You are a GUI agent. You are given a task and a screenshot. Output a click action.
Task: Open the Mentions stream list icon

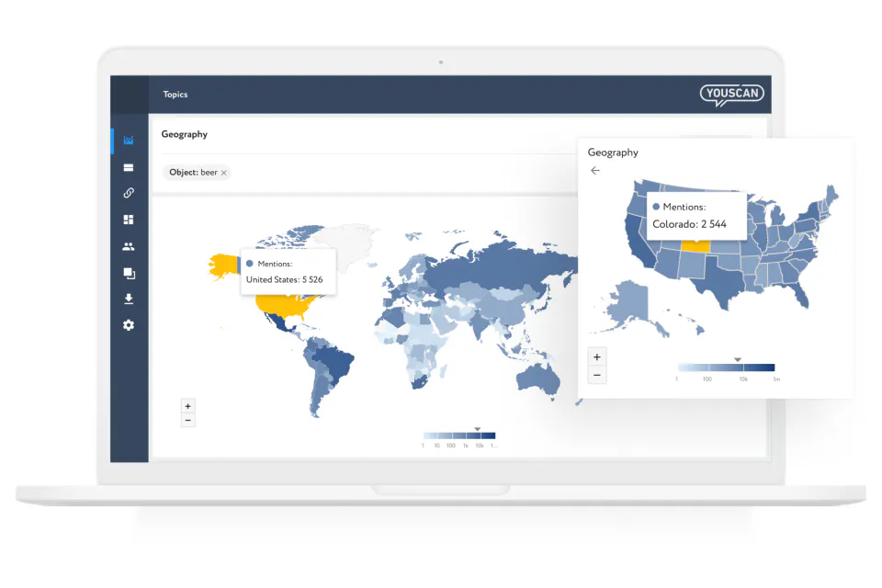(129, 166)
